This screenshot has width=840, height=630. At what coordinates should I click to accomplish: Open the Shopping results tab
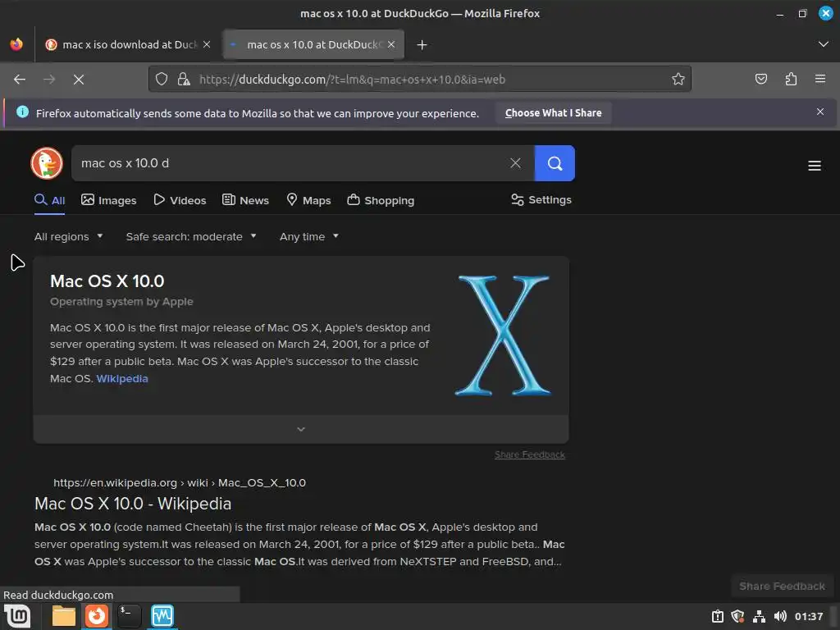point(381,200)
